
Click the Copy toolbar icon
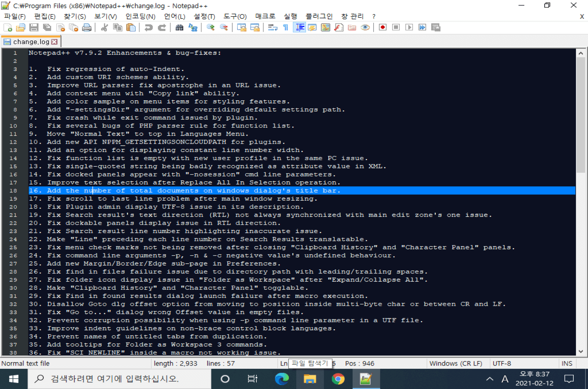click(118, 28)
